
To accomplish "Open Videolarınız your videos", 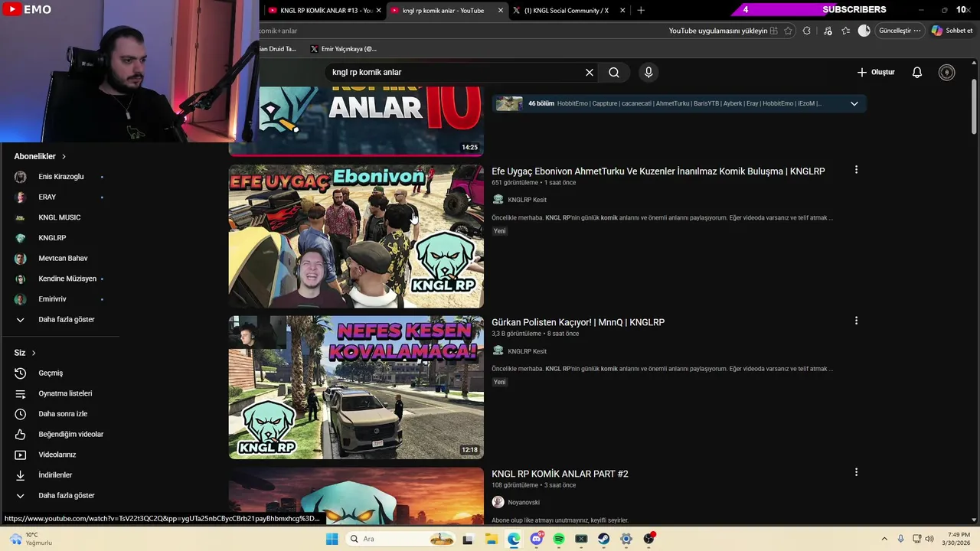I will [x=59, y=455].
